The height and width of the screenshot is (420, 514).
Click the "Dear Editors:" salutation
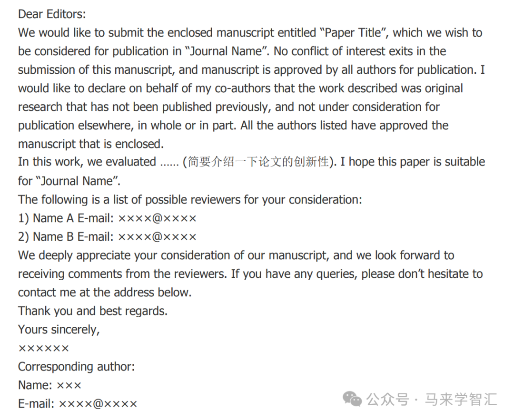(52, 14)
